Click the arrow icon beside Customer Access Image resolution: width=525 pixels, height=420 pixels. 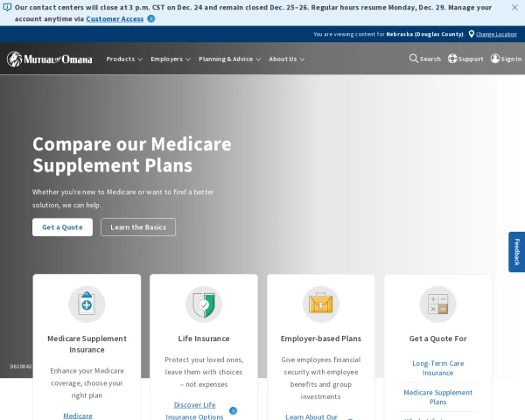pos(151,18)
